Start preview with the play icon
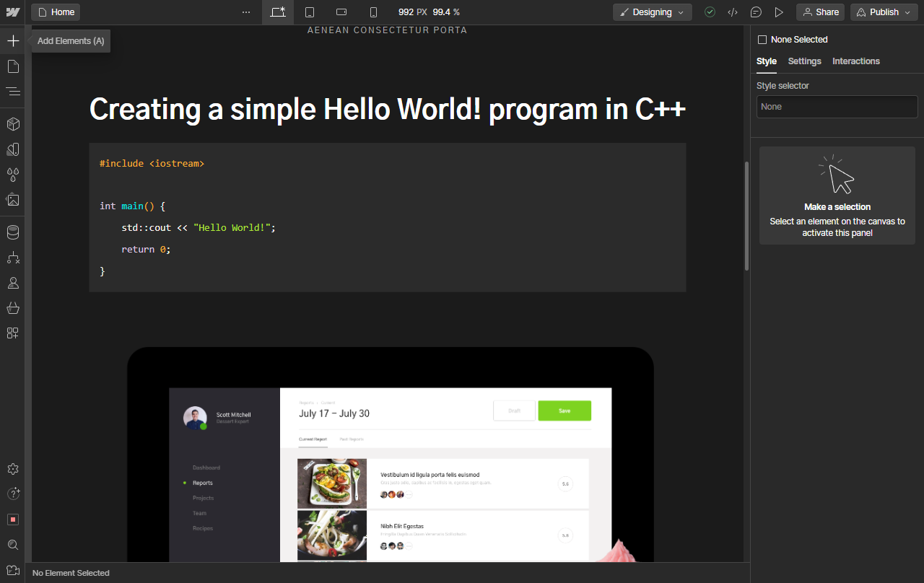Viewport: 924px width, 583px height. pyautogui.click(x=779, y=12)
